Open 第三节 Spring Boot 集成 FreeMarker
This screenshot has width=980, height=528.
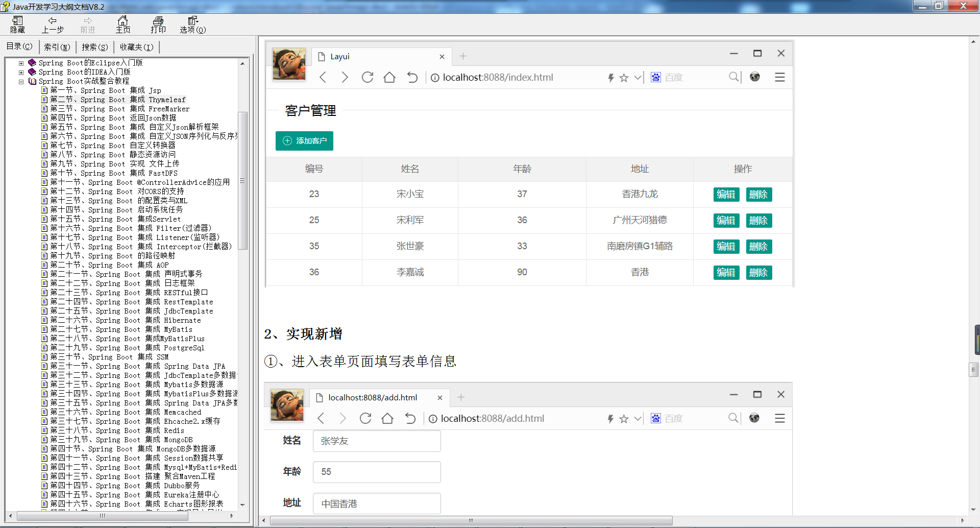pyautogui.click(x=119, y=109)
